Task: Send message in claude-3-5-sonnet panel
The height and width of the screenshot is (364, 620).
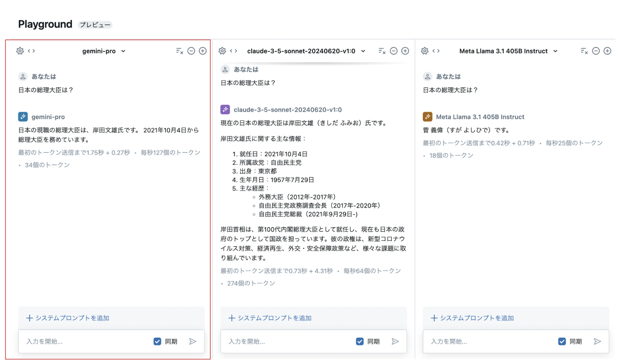Action: (x=395, y=341)
